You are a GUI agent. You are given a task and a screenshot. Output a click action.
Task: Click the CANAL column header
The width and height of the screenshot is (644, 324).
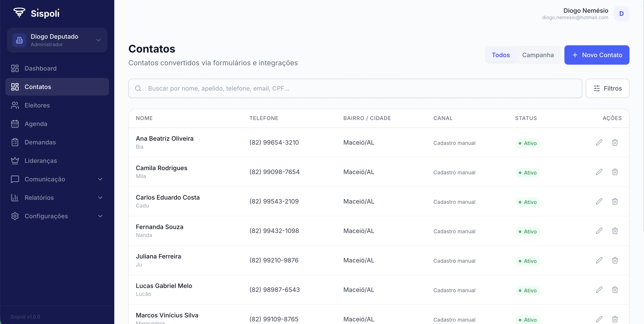coord(443,118)
